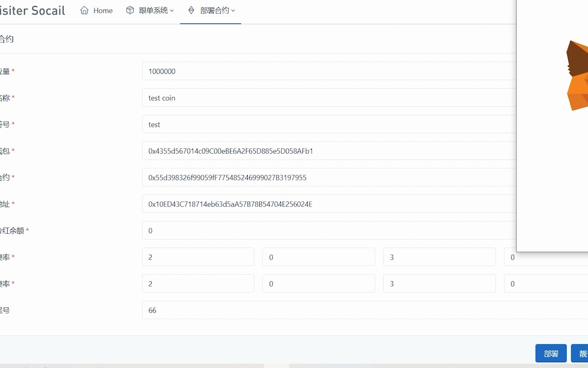Focus first-row fee field with value 2

coord(198,257)
